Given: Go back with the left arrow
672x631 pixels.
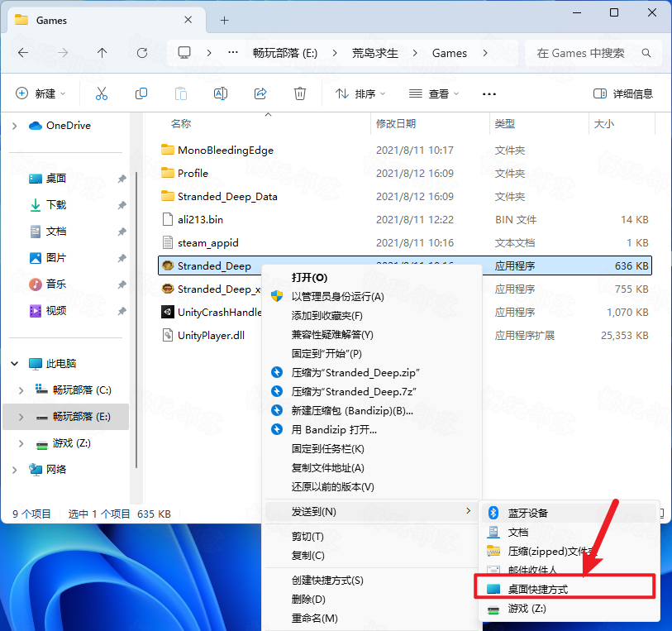Looking at the screenshot, I should point(23,53).
